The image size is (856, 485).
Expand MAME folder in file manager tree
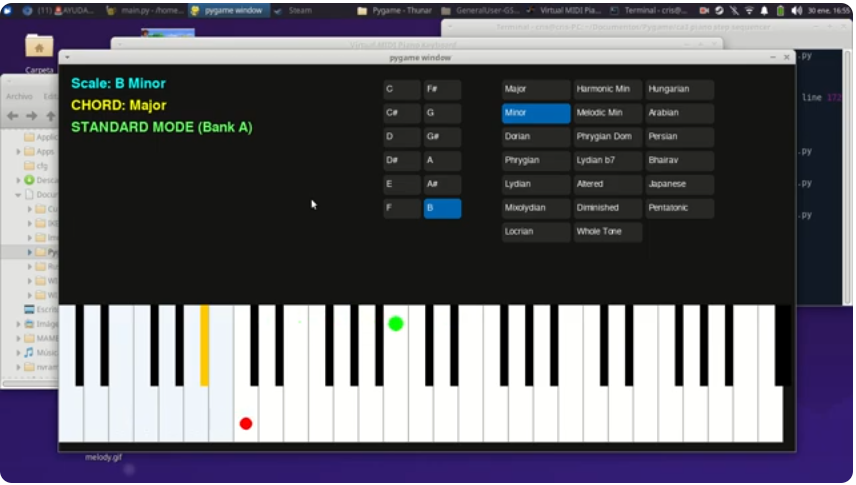pyautogui.click(x=18, y=338)
